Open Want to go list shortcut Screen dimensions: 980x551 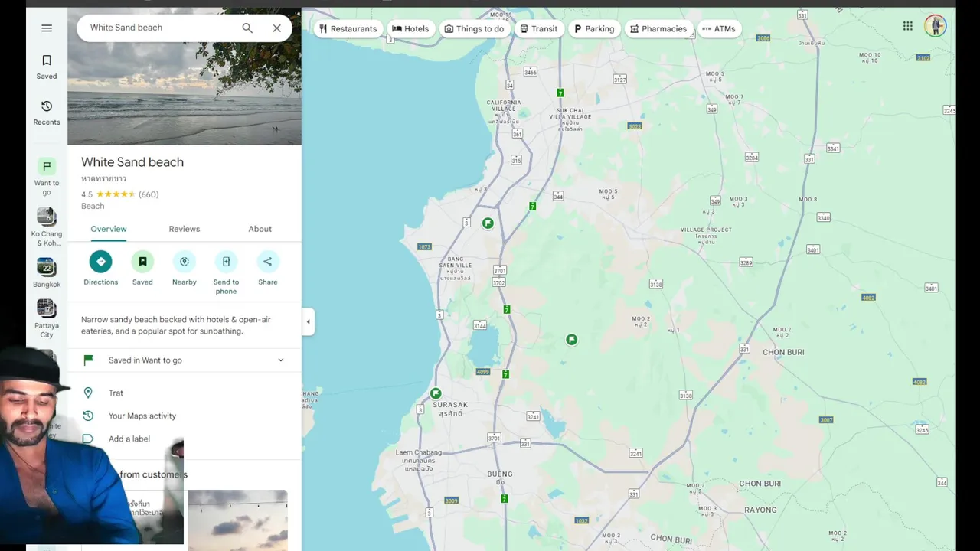tap(47, 176)
